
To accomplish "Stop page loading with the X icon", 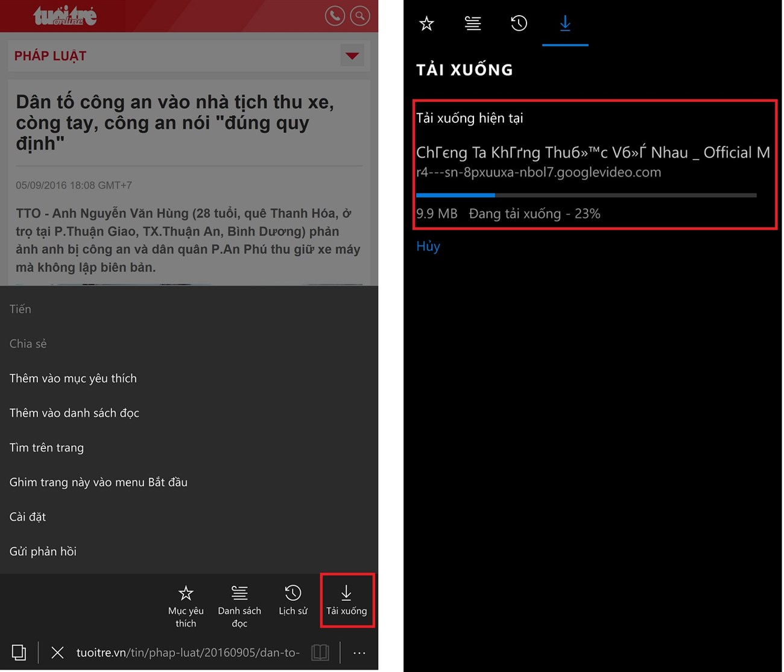I will (57, 653).
